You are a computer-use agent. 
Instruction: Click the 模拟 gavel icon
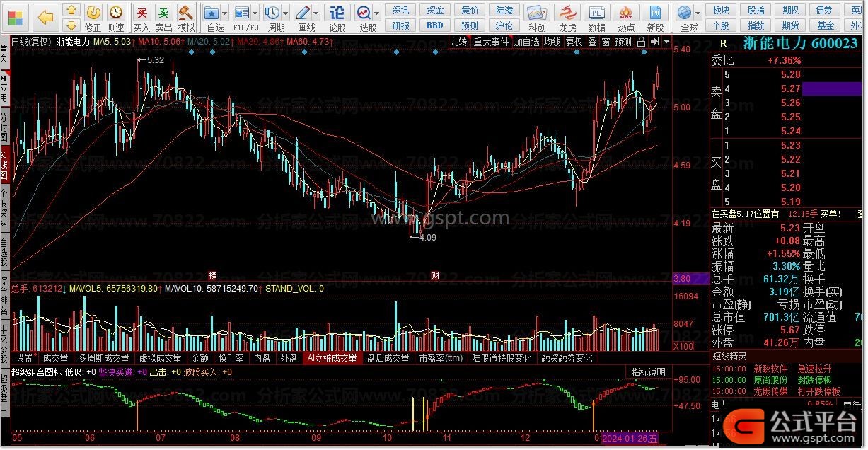coord(186,11)
